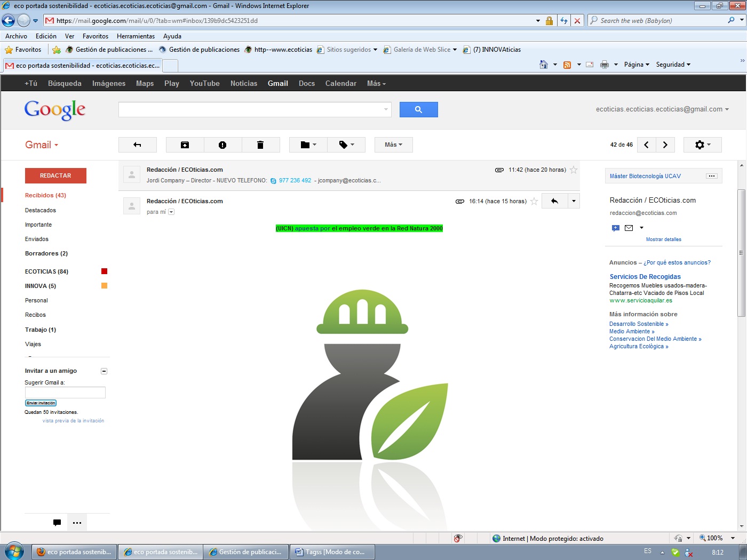
Task: Delete the message with the trash icon
Action: 260,145
